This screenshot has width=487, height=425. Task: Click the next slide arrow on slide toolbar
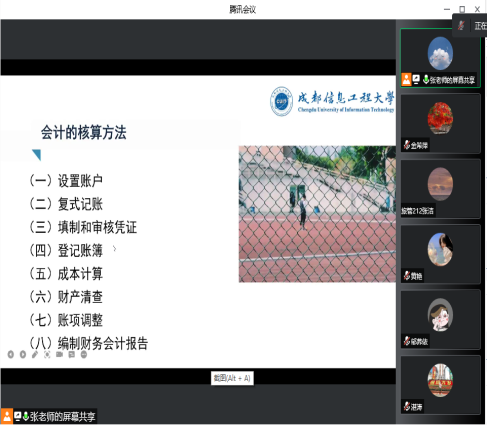[23, 354]
